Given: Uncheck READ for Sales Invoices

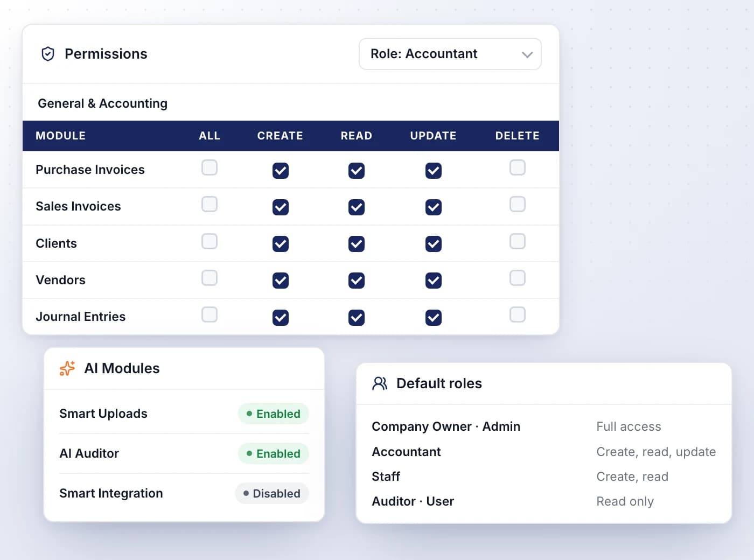Looking at the screenshot, I should 357,207.
